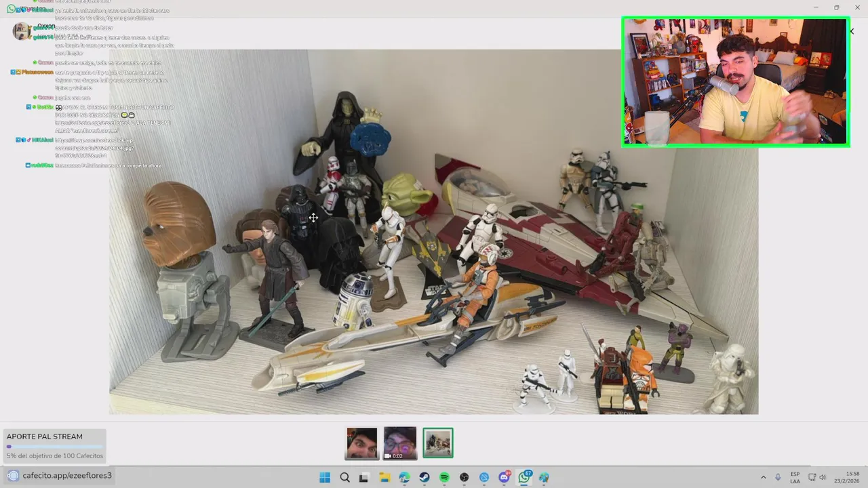The width and height of the screenshot is (868, 488).
Task: Click the microphone tray icon
Action: tap(778, 478)
